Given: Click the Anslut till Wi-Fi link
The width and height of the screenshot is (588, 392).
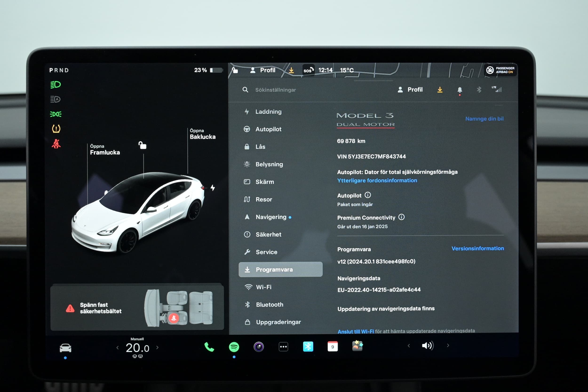Looking at the screenshot, I should (355, 332).
